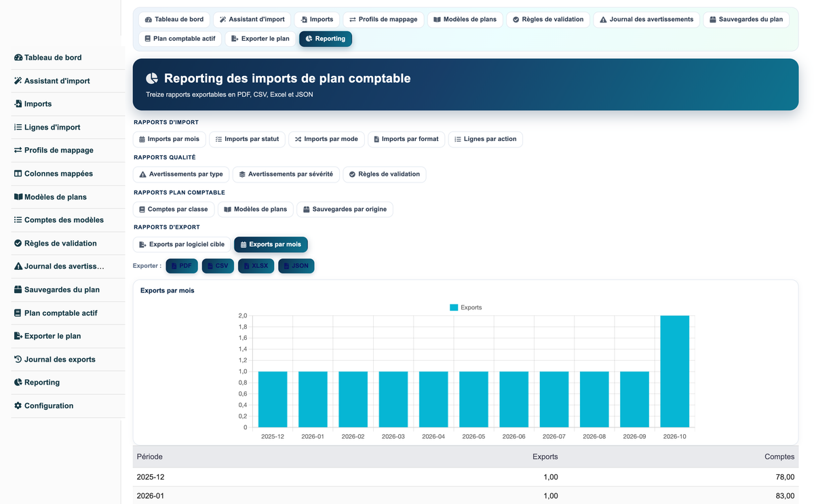Select the Modèles de plans top tab
This screenshot has height=504, width=814.
[465, 20]
